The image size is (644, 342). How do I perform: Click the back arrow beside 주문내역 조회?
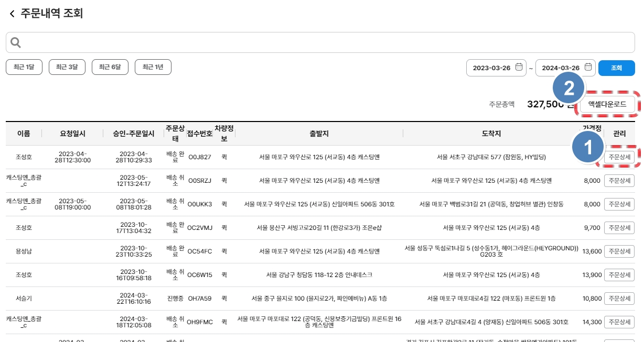12,14
